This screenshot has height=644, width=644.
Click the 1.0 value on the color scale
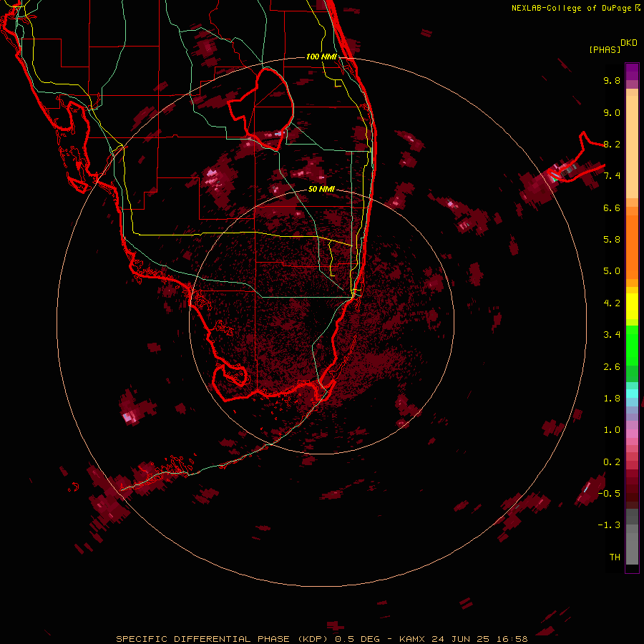612,430
